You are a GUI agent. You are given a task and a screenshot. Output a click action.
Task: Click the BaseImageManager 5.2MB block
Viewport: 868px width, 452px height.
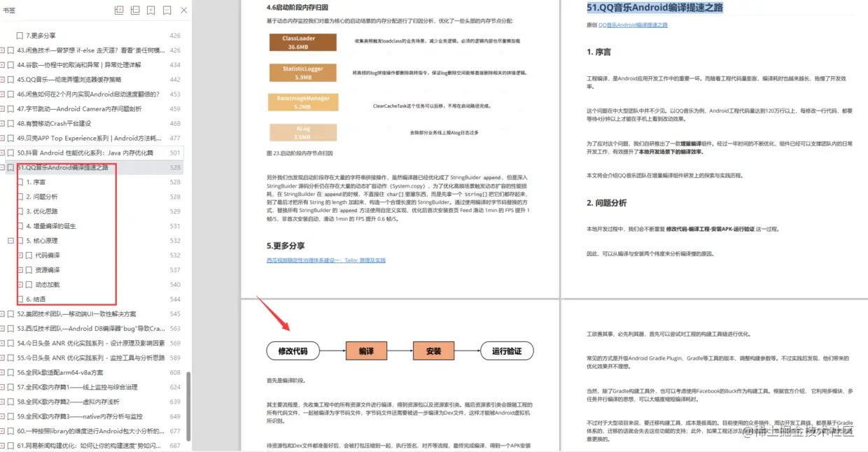coord(303,102)
